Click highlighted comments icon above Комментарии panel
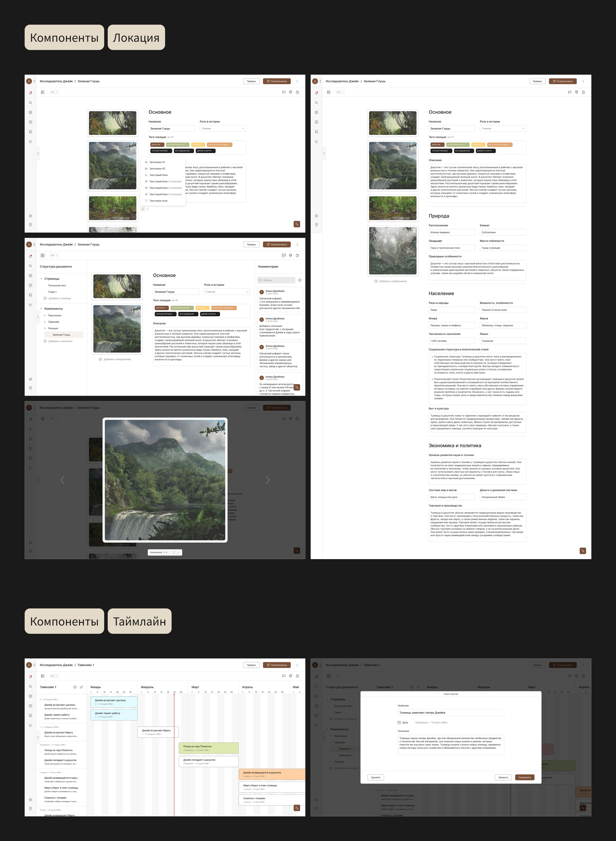The width and height of the screenshot is (616, 841). [284, 255]
